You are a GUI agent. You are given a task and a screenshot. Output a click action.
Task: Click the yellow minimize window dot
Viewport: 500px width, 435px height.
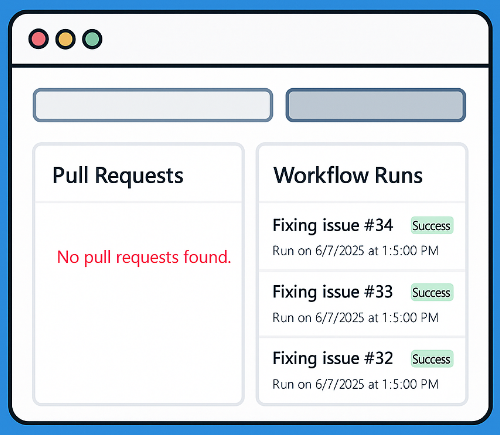point(65,39)
